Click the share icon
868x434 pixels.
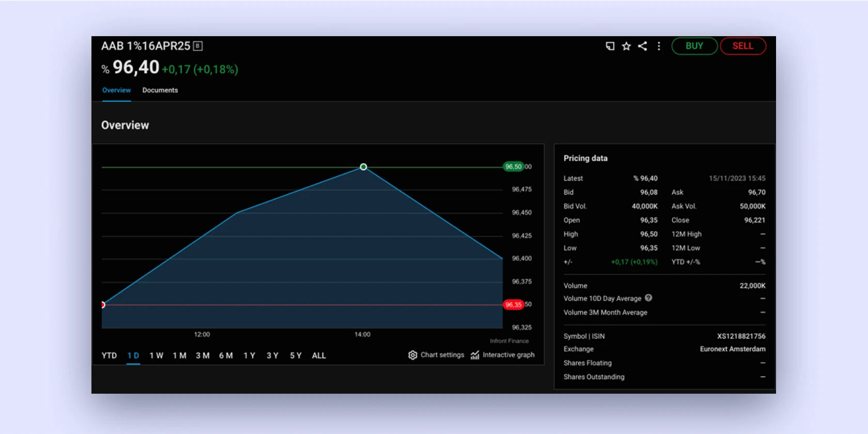pos(642,46)
